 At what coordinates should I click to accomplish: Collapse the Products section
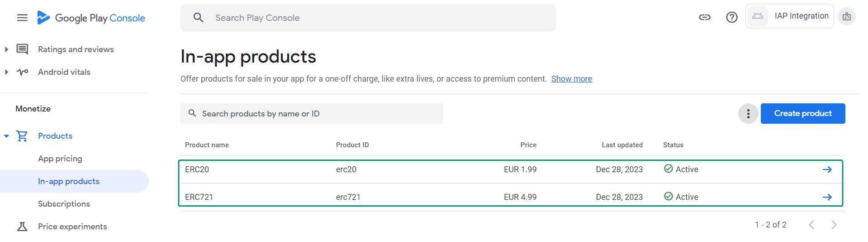point(6,136)
